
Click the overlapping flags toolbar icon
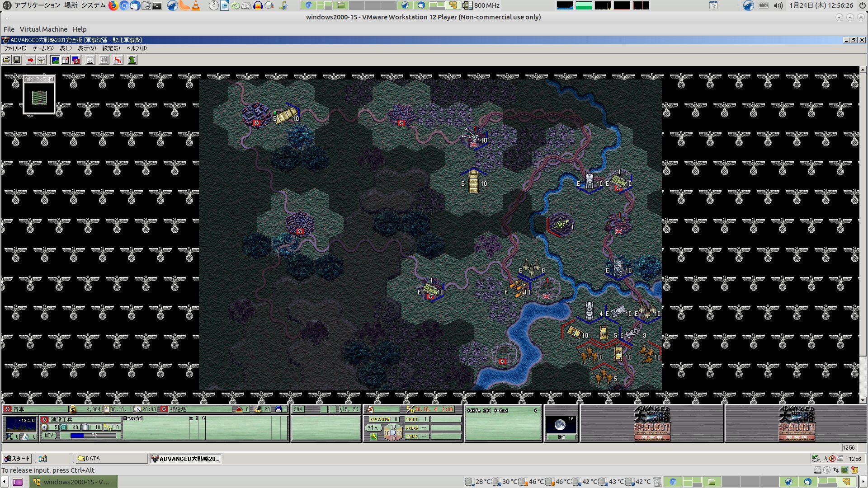(x=76, y=60)
